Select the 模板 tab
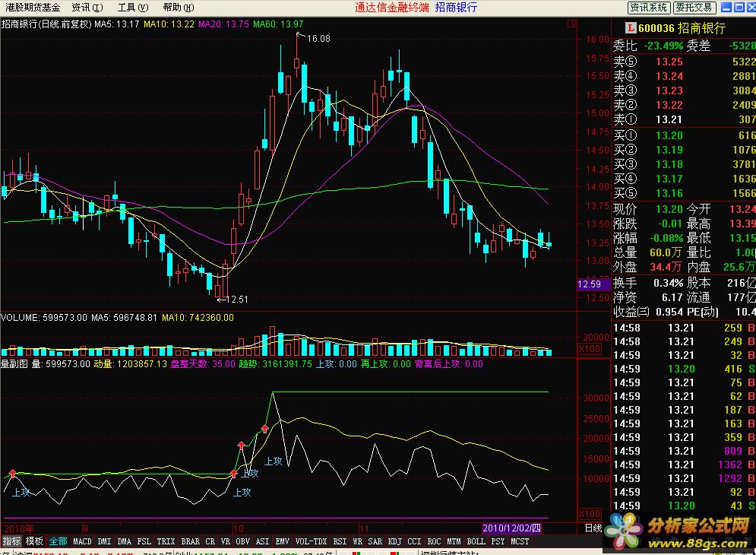The image size is (756, 555). (x=34, y=541)
